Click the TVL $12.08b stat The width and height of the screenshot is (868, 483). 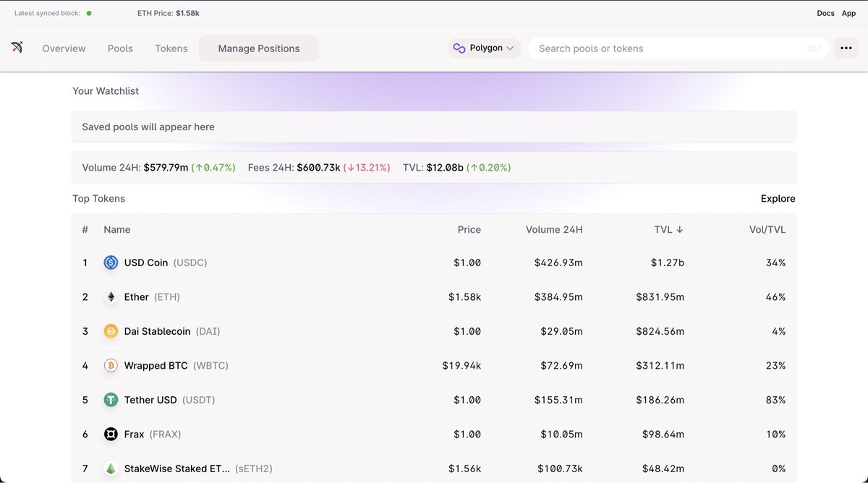point(456,168)
